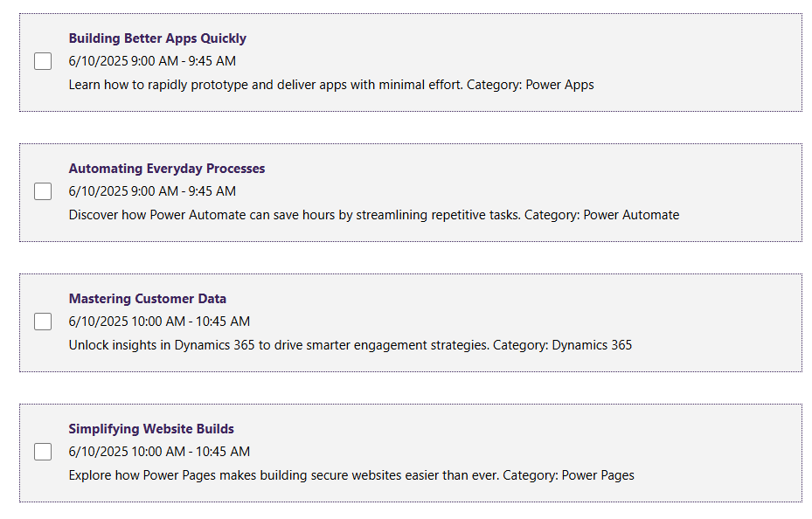Click the Dynamics 365 session description text
Screen dimensions: 812x519
point(350,345)
